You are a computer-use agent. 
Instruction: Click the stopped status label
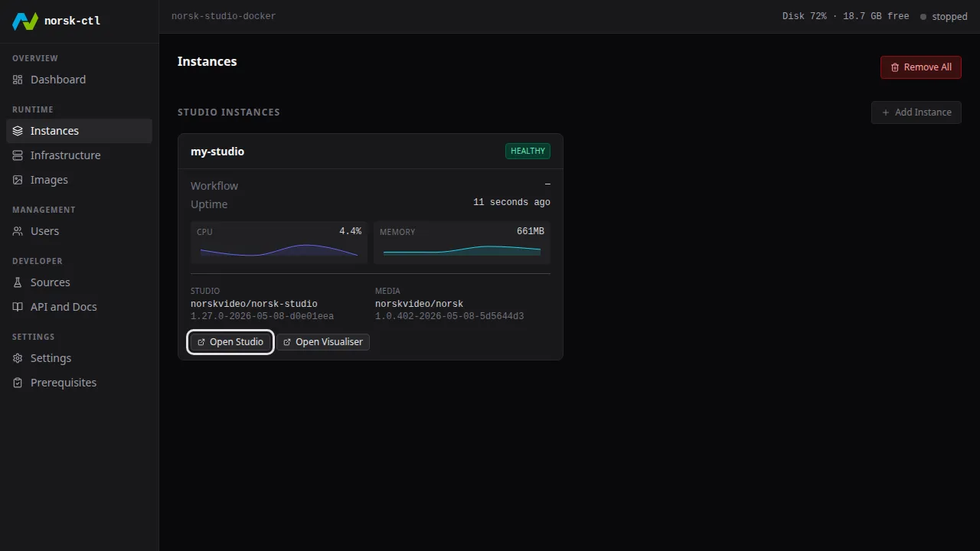coord(949,17)
